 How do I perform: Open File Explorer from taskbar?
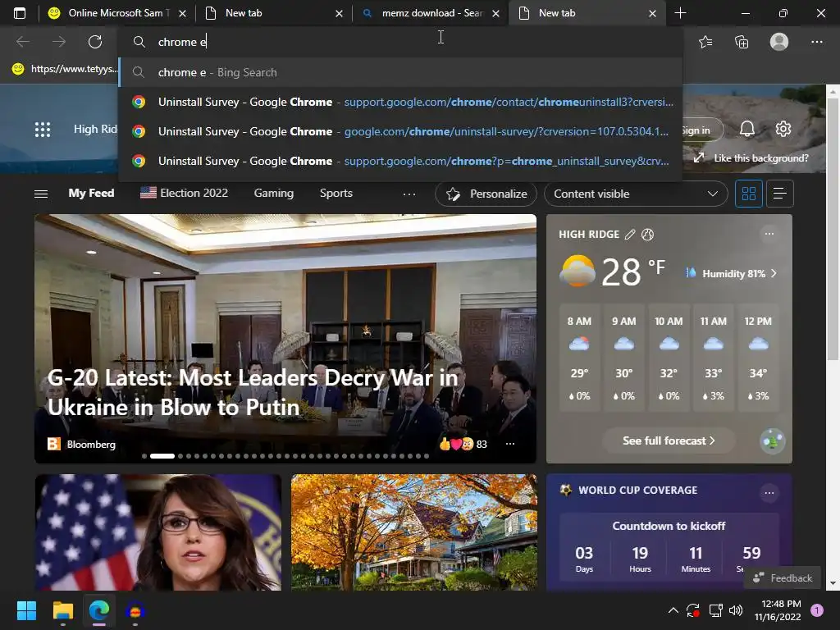coord(62,610)
